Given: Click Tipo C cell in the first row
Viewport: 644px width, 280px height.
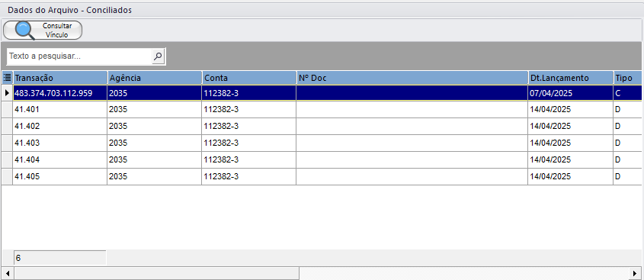Looking at the screenshot, I should (x=627, y=93).
